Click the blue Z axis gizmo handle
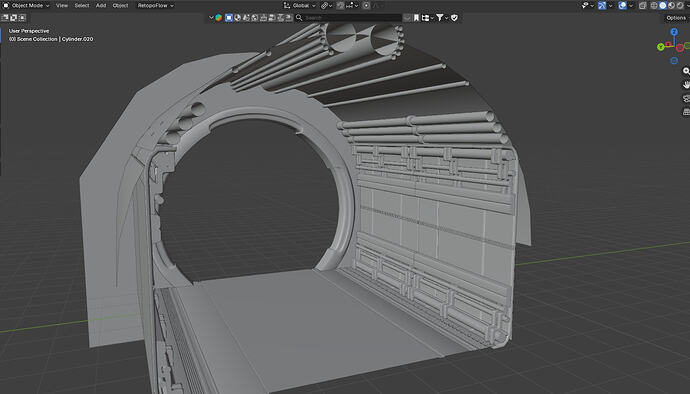Image resolution: width=690 pixels, height=394 pixels. [674, 32]
